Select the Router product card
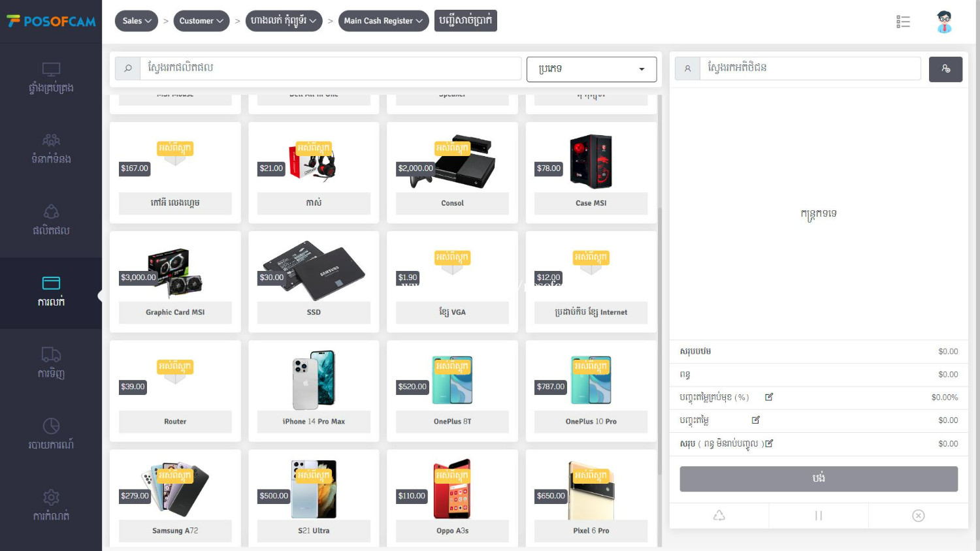This screenshot has width=980, height=551. (x=175, y=391)
